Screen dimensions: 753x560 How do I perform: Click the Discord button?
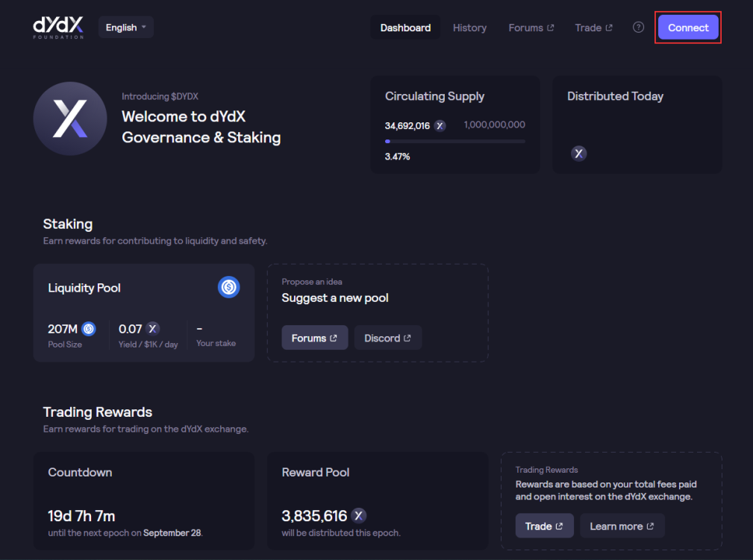[x=387, y=338]
